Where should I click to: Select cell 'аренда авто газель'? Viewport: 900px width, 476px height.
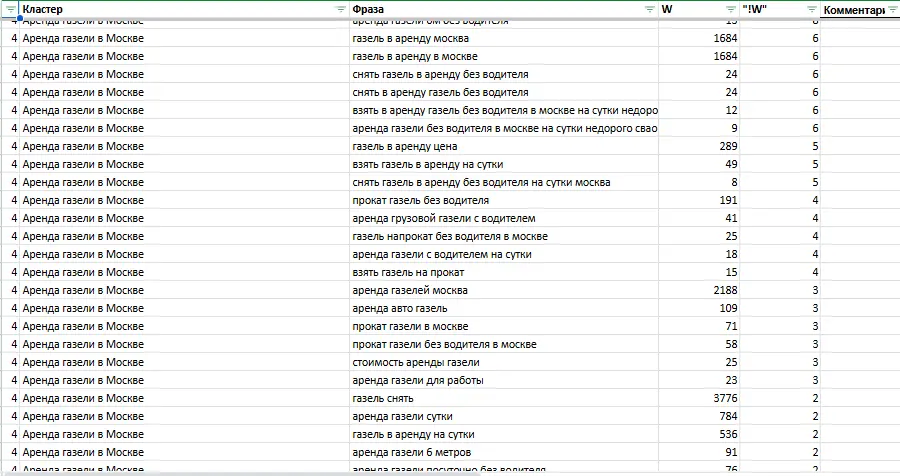point(503,308)
